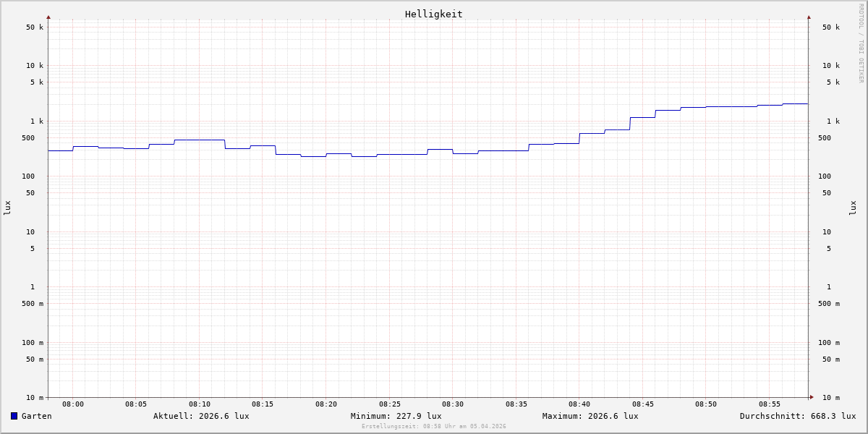Click the red arrow atop the right axis
Image resolution: width=868 pixels, height=434 pixels.
tap(809, 17)
